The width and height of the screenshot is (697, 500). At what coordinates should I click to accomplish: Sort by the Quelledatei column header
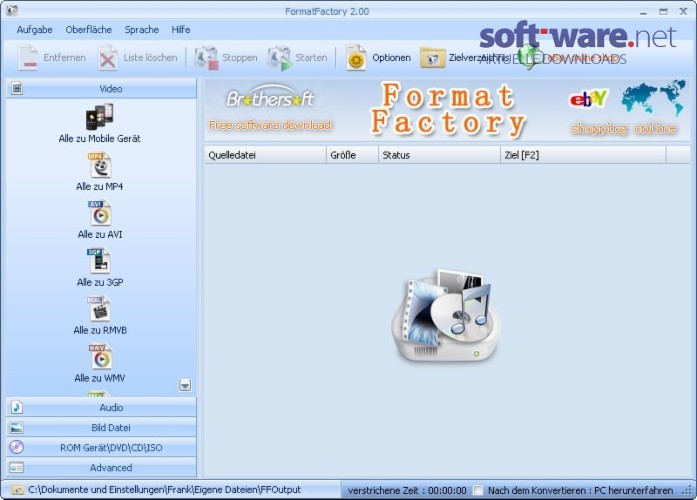pyautogui.click(x=265, y=155)
